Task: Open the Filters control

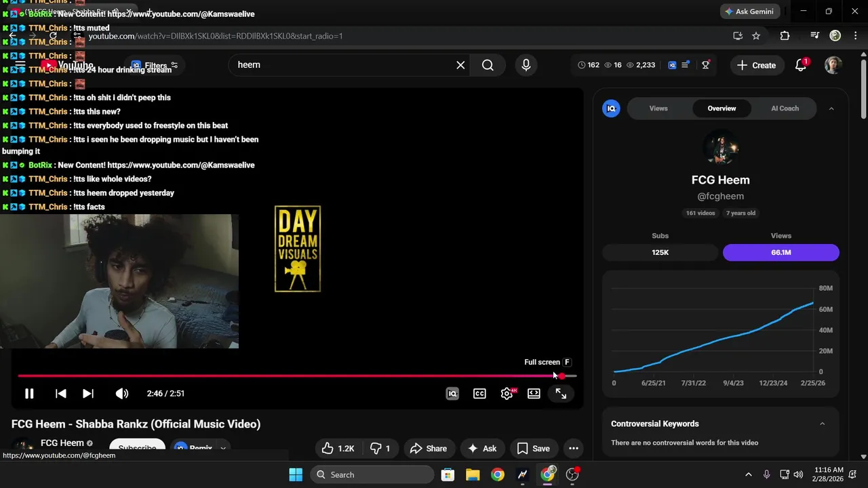Action: point(155,66)
